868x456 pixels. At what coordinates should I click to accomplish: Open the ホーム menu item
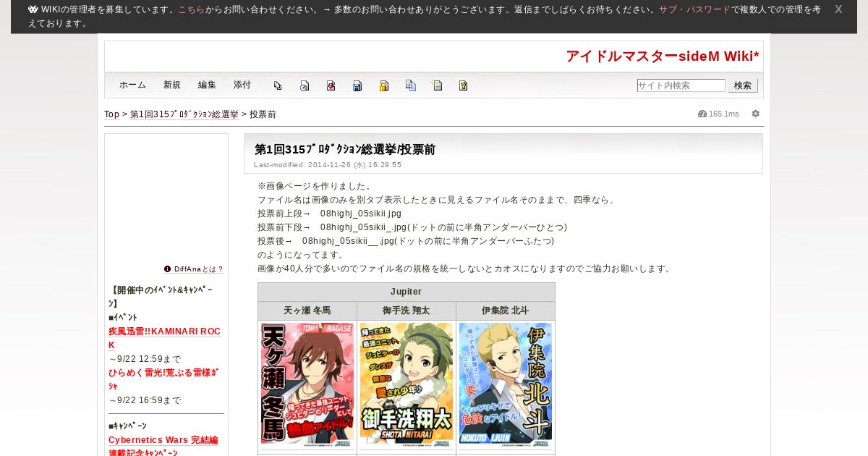(133, 85)
